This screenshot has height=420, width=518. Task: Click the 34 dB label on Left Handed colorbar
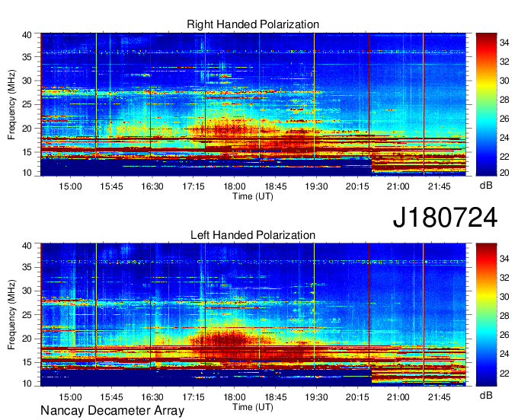coord(504,259)
